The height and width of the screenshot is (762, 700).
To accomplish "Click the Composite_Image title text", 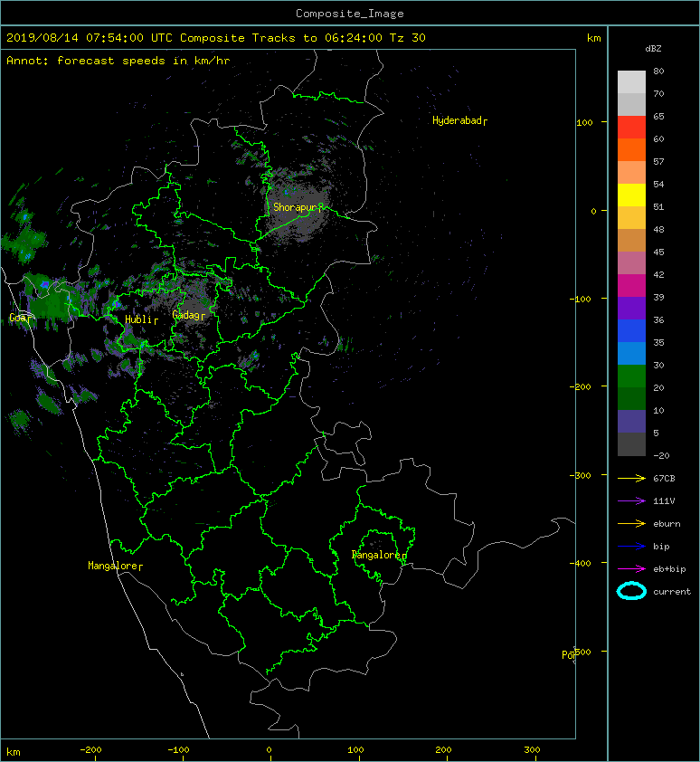I will [x=350, y=14].
